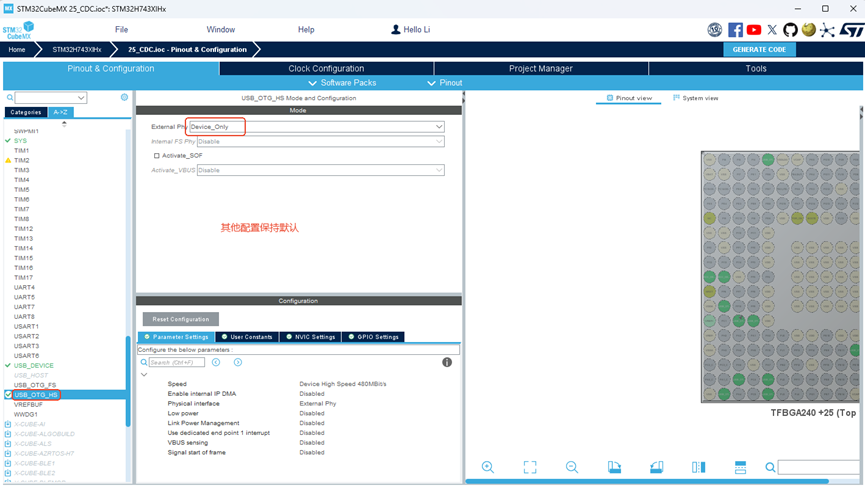Select the A->Z list tab
The image size is (865, 488).
point(60,112)
